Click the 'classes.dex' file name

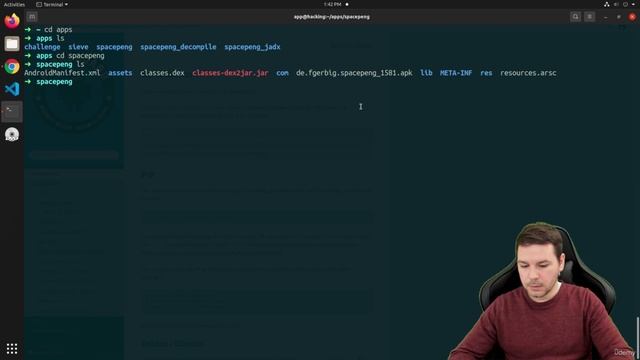tap(162, 73)
